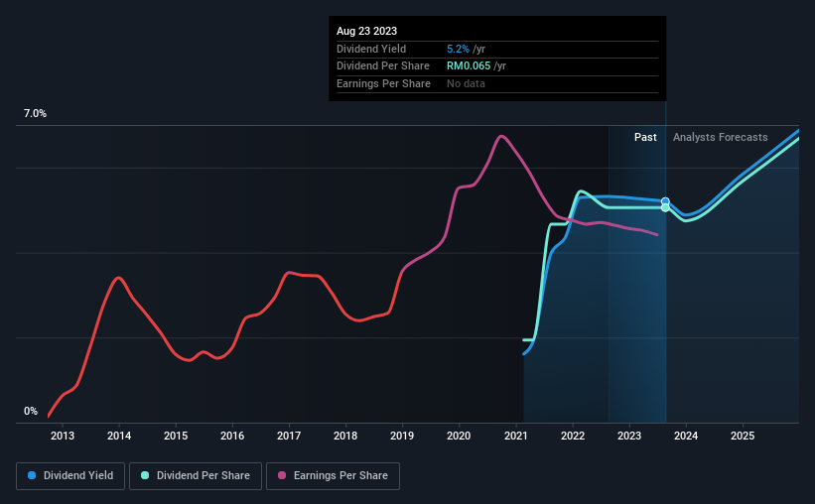Click the 2021 x-axis year label
The image size is (815, 504).
pos(516,436)
